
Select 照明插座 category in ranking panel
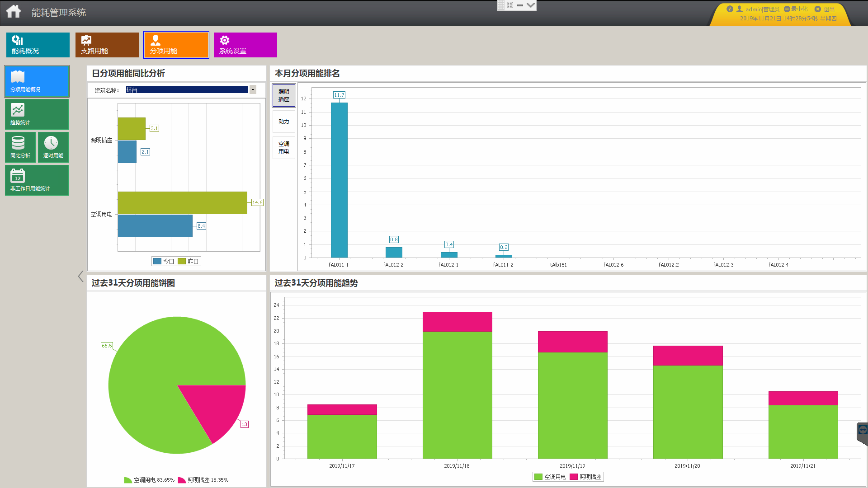tap(284, 95)
